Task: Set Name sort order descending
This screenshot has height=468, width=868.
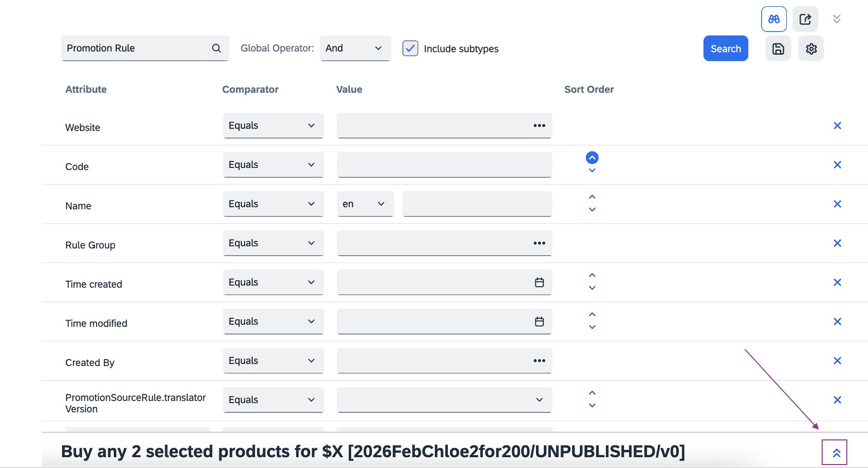Action: (x=592, y=210)
